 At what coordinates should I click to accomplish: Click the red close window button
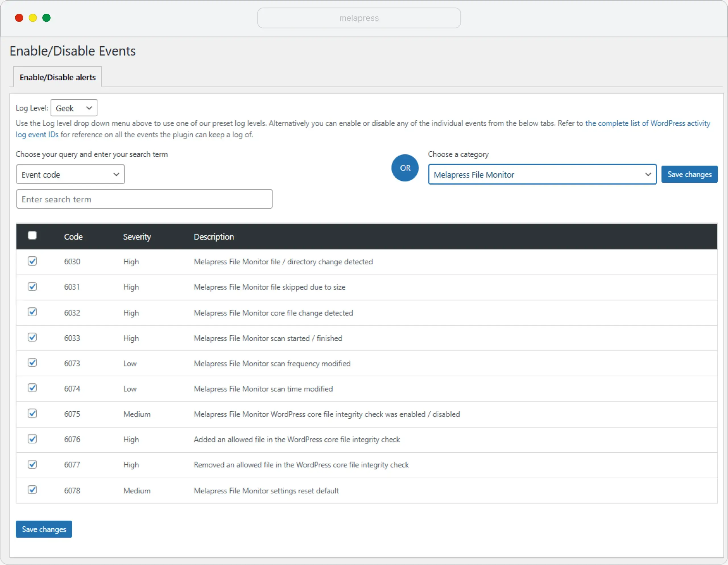tap(19, 18)
